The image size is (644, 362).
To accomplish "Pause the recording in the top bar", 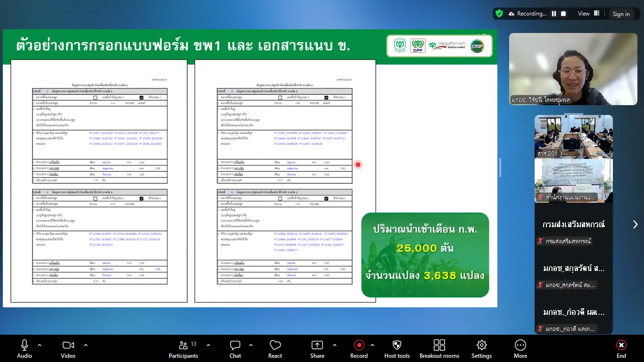I will 554,14.
